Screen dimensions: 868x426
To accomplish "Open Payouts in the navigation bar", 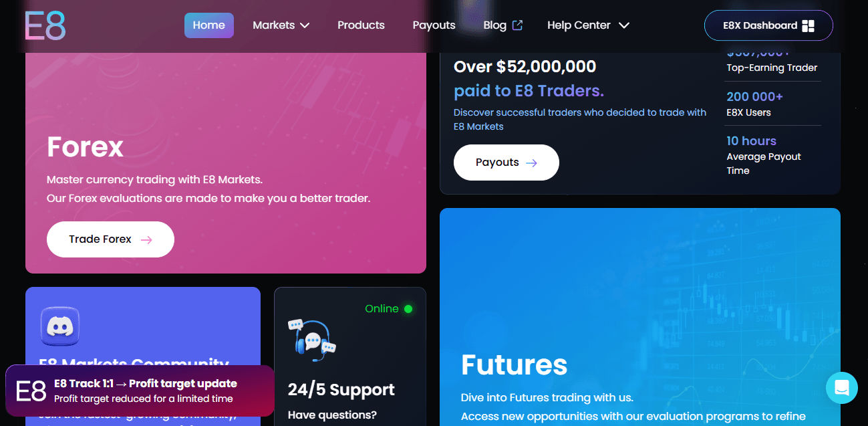I will [434, 25].
